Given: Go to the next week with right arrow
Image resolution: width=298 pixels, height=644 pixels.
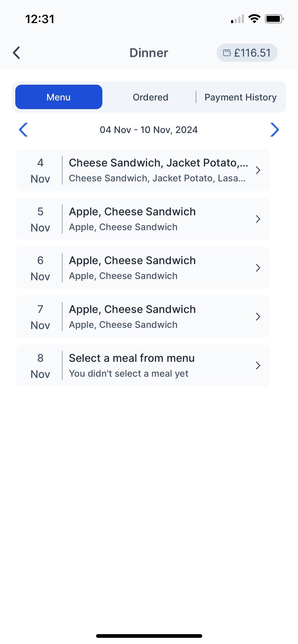Looking at the screenshot, I should coord(274,130).
